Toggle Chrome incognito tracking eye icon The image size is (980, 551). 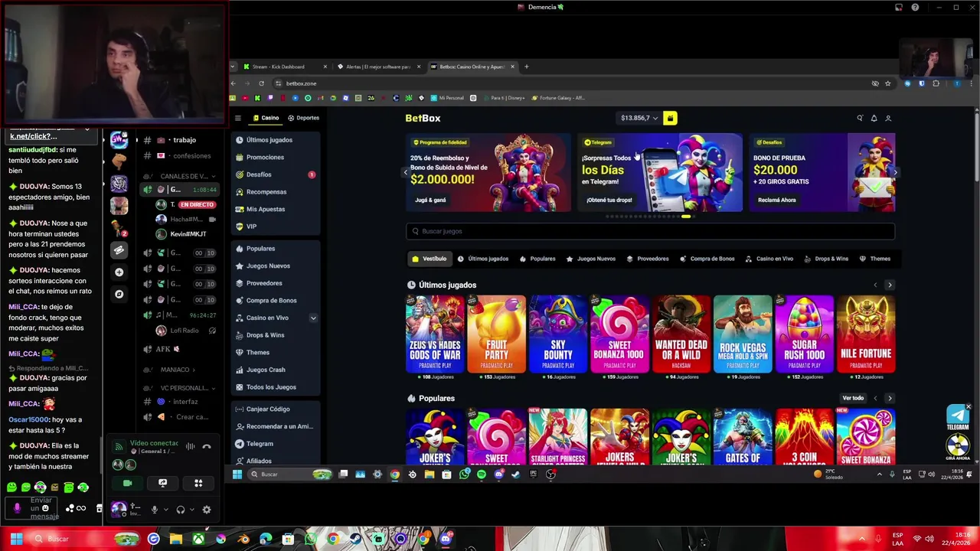click(x=875, y=83)
